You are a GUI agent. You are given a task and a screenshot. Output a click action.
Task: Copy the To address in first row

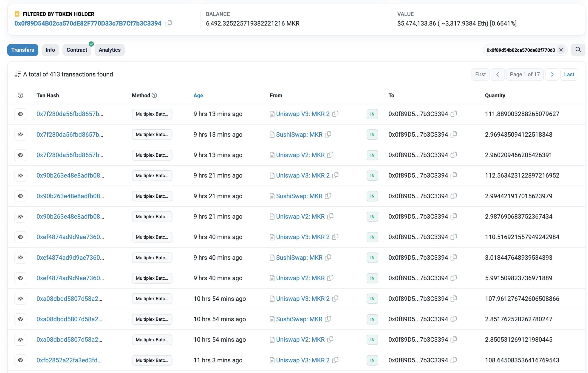[x=454, y=114]
